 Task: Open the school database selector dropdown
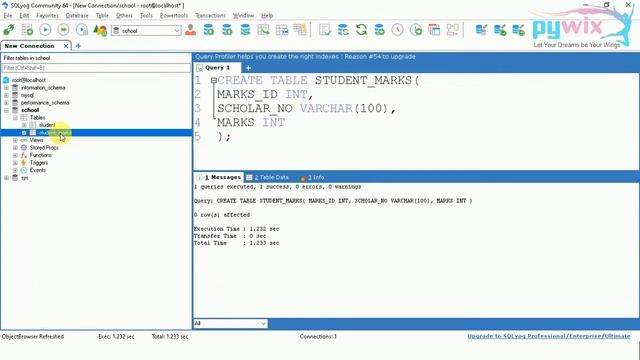(146, 31)
